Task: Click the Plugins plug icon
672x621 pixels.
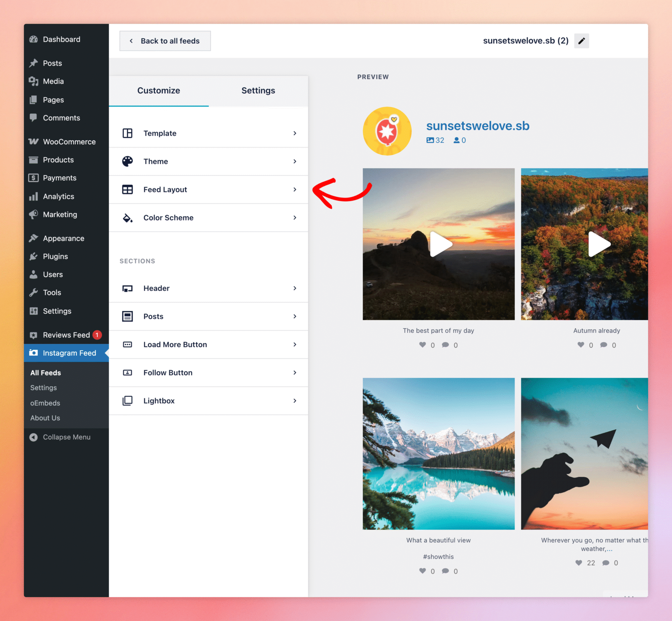Action: [33, 256]
